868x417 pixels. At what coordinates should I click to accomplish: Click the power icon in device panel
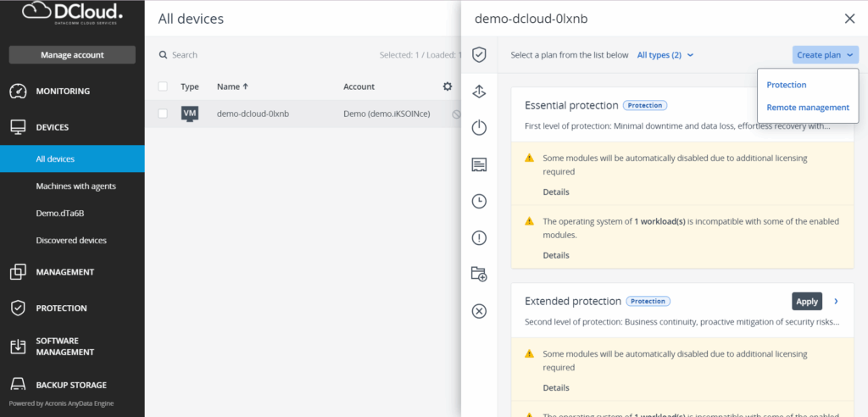pos(479,128)
